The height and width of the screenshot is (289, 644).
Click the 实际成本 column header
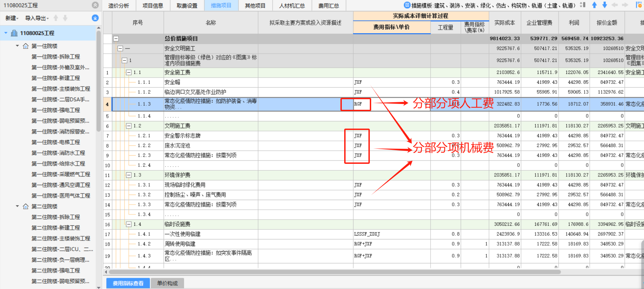pos(505,23)
